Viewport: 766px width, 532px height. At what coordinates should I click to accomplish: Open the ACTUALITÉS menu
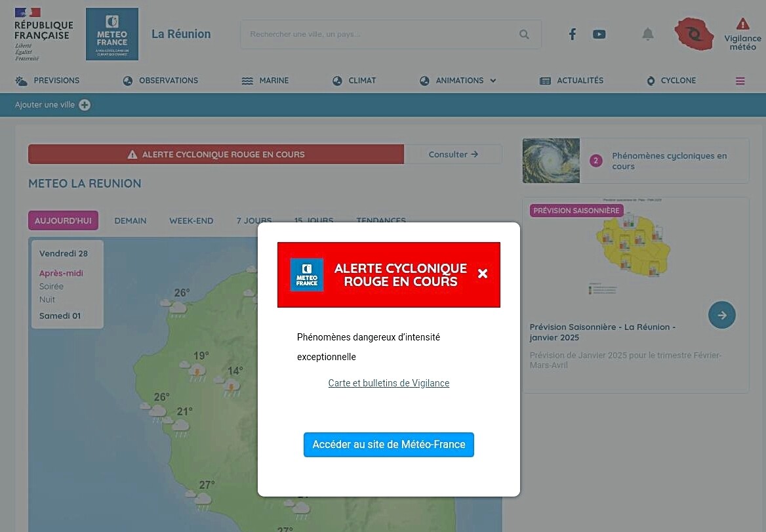(580, 81)
